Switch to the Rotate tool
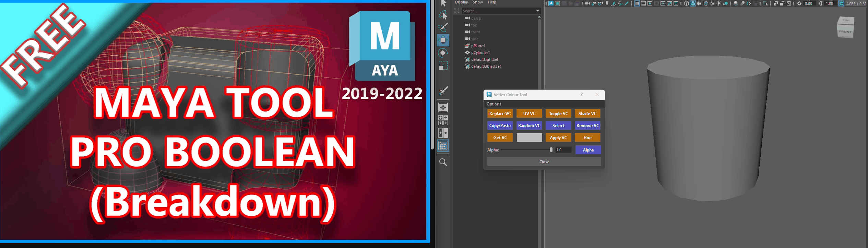Viewport: 868px width, 248px height. 443,53
